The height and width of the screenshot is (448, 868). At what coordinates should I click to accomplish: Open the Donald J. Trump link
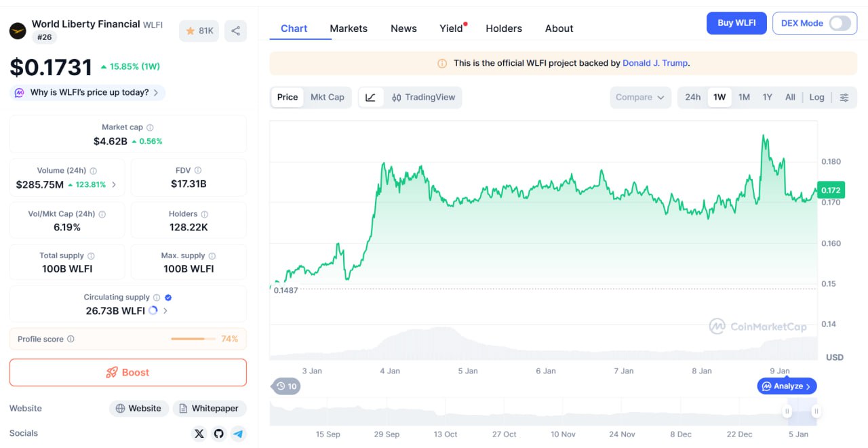pos(654,63)
